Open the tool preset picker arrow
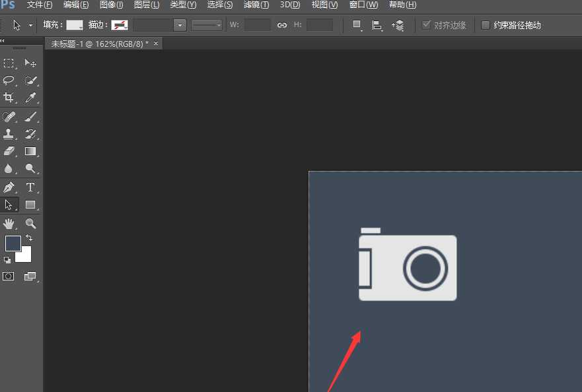The image size is (582, 392). click(30, 25)
